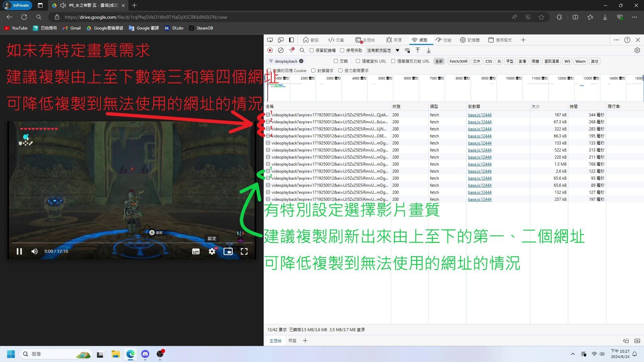
Task: Open Edge tab actions menu button
Action: point(40,5)
